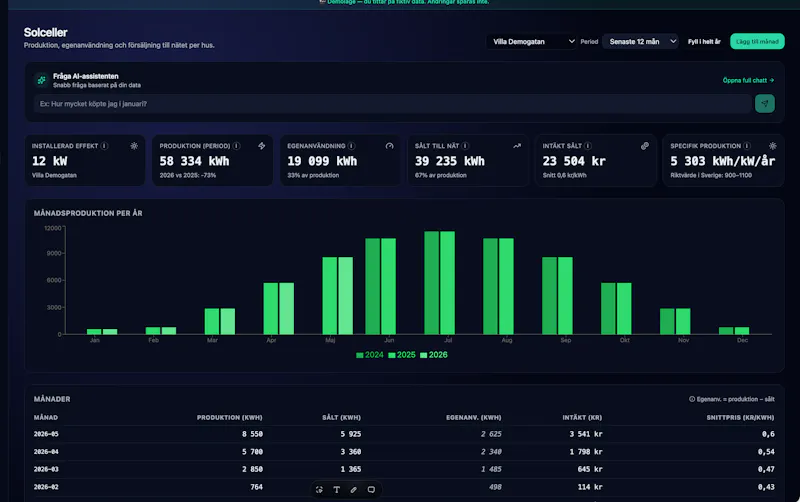Open the Villa Demogatan house dropdown
The image size is (800, 502).
pyautogui.click(x=532, y=41)
